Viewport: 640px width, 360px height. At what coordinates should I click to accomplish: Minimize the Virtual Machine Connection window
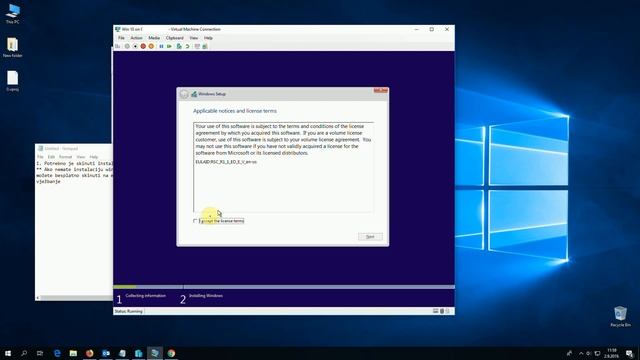(x=416, y=29)
